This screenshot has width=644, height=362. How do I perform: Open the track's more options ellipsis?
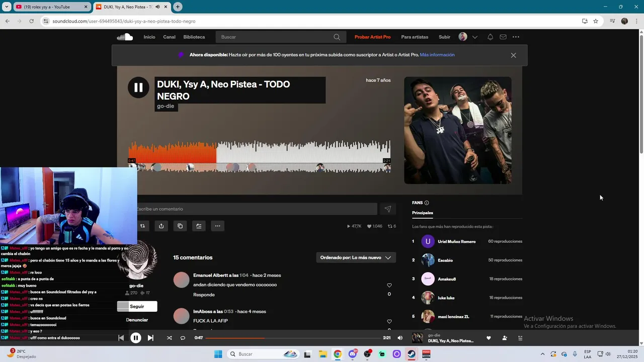(217, 226)
